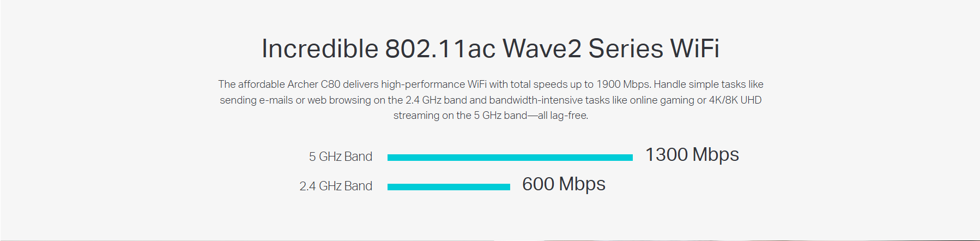Click the "2.4 GHz Band" label beside the bar
Viewport: 980px width, 241px height.
336,186
